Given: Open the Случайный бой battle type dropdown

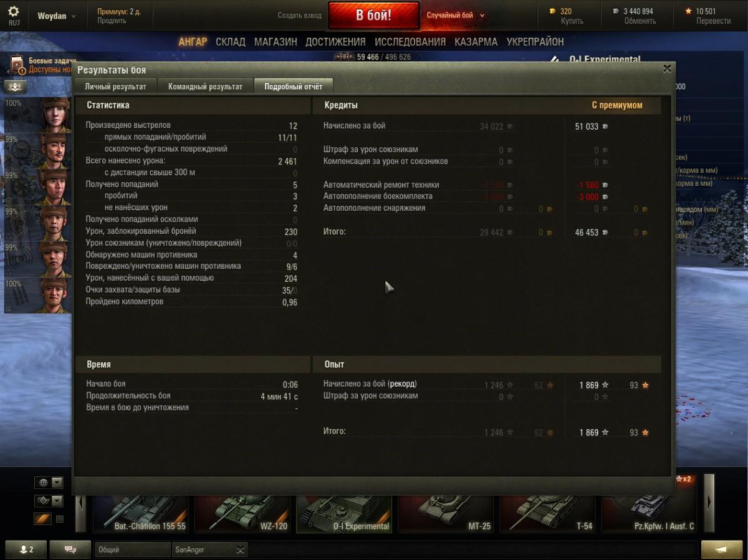Looking at the screenshot, I should (x=456, y=16).
